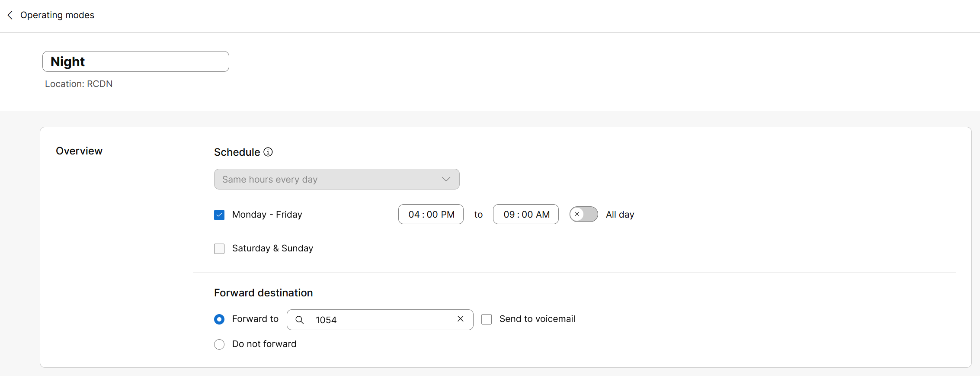Enable the All day toggle
This screenshot has width=980, height=376.
pos(583,214)
